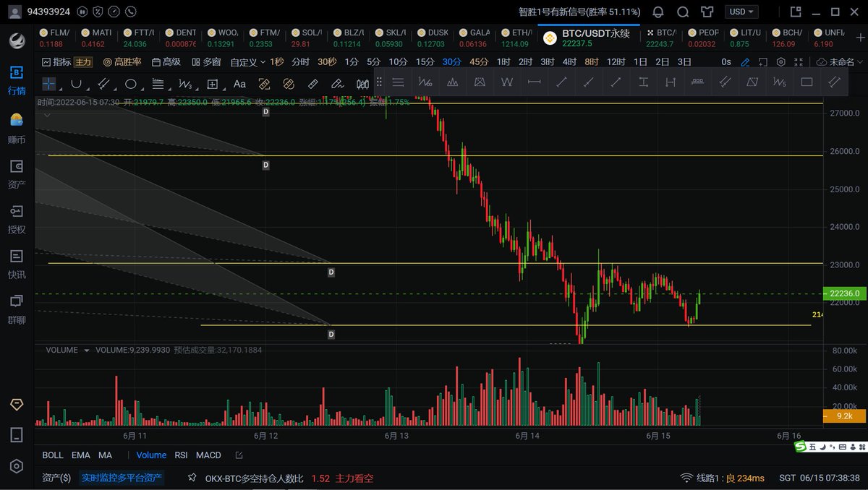Toggle the MACD sub-indicator

coord(208,455)
